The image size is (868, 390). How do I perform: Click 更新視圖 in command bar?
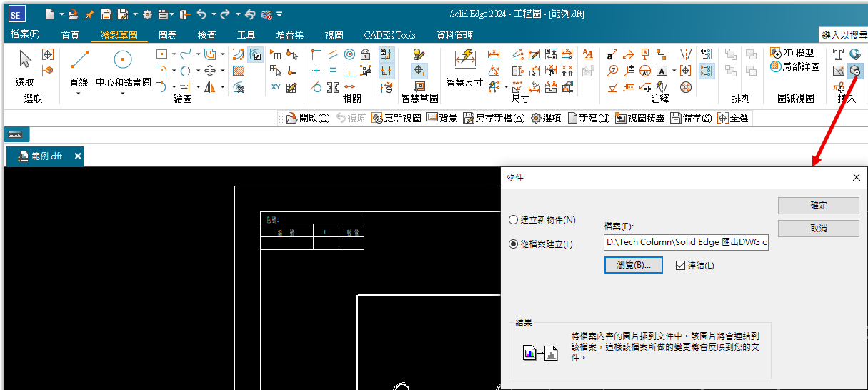pos(396,119)
